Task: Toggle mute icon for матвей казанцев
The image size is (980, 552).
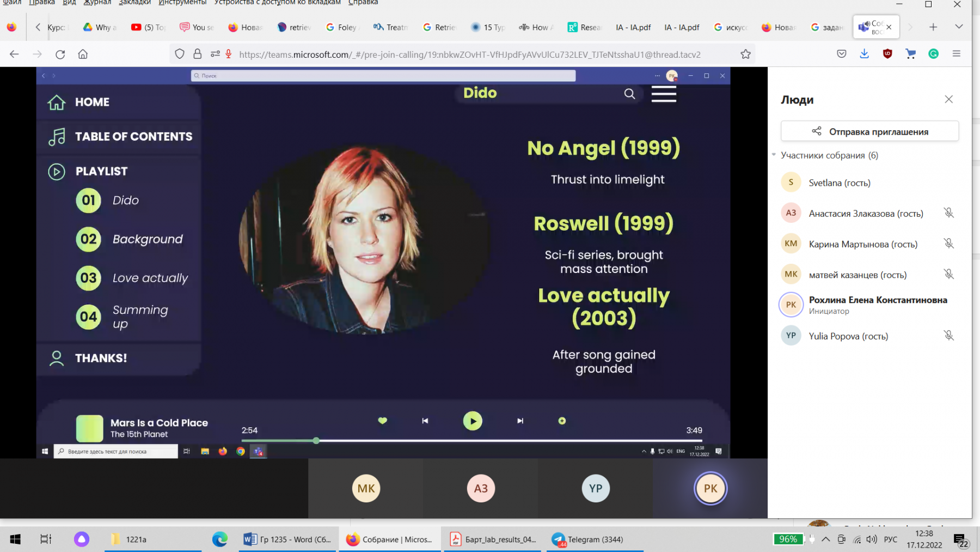Action: click(x=949, y=274)
